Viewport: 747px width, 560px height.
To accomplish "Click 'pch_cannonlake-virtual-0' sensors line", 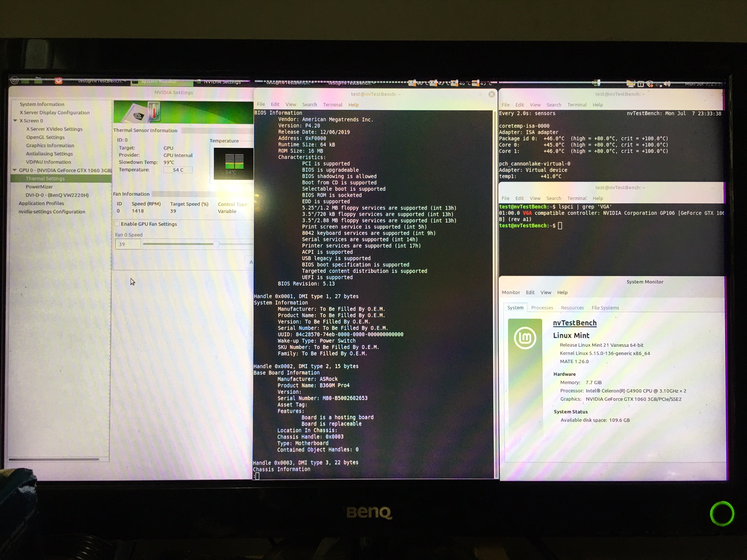I will 534,164.
